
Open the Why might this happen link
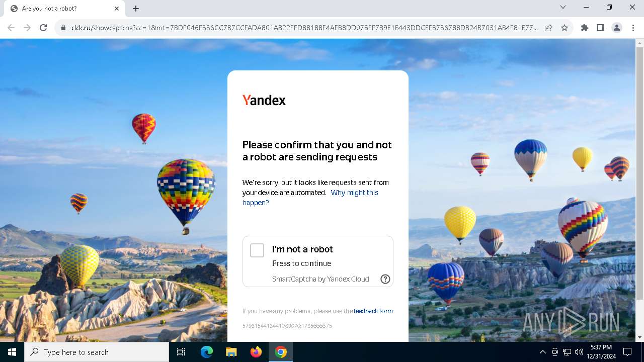click(310, 198)
